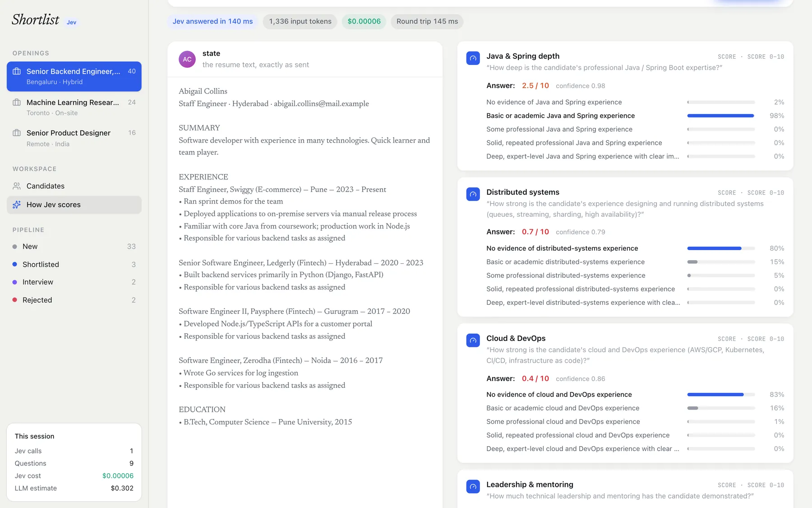This screenshot has height=508, width=812.
Task: Click the 2.5 / 10 answer score
Action: click(x=535, y=85)
